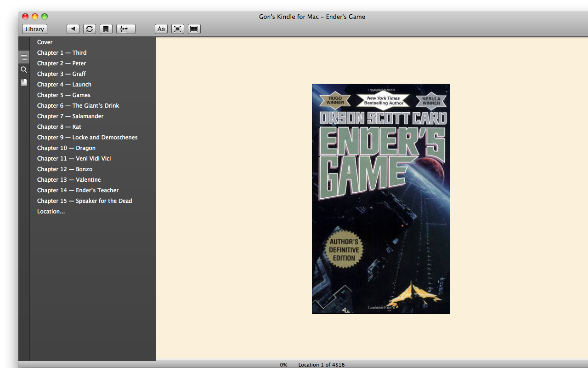Open the Location... entry

click(51, 212)
